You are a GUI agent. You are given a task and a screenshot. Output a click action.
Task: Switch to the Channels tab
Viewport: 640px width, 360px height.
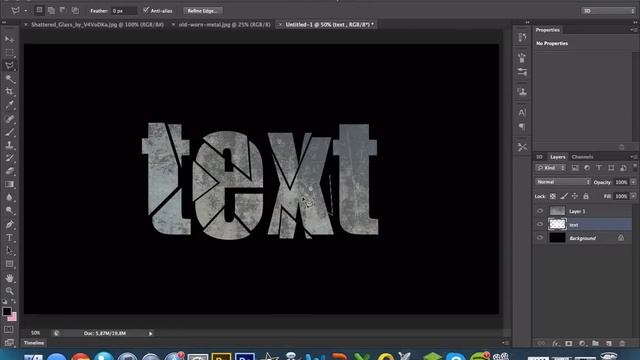582,157
